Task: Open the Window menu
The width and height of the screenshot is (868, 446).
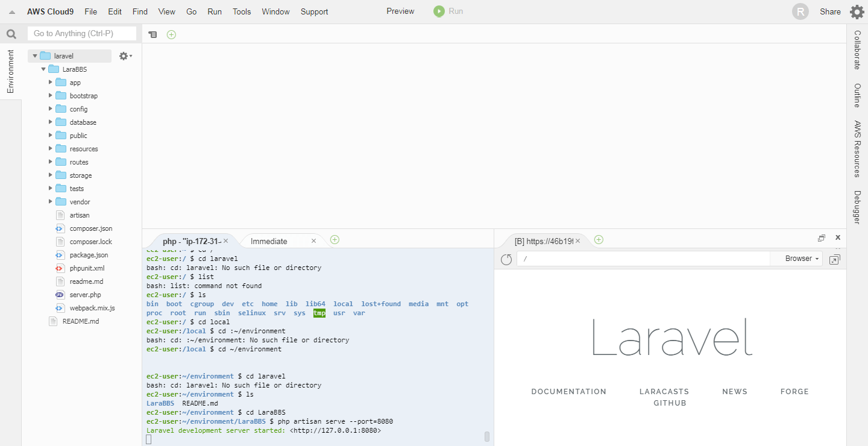Action: 275,11
